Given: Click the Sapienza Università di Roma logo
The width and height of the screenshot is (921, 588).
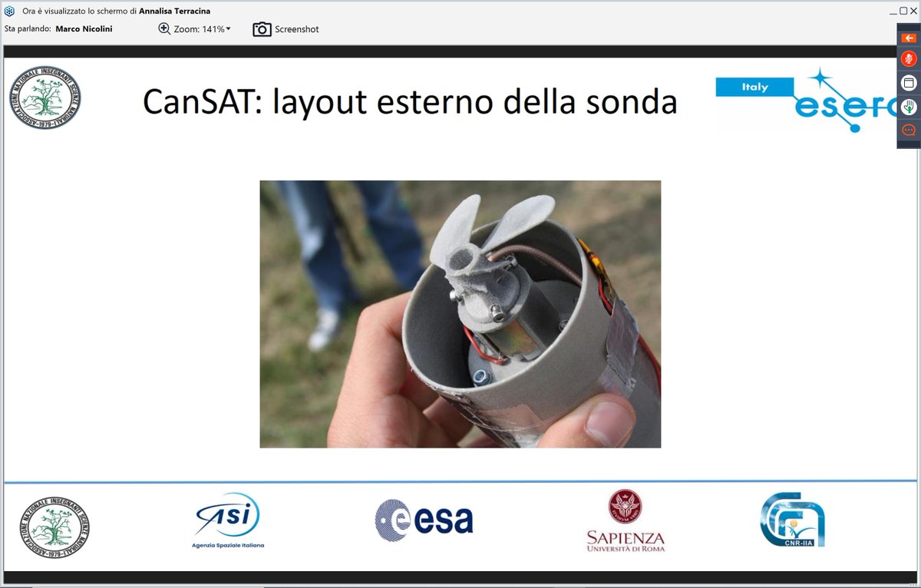Looking at the screenshot, I should tap(626, 521).
